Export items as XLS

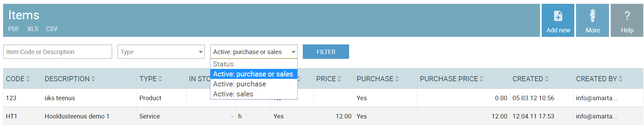coord(33,29)
